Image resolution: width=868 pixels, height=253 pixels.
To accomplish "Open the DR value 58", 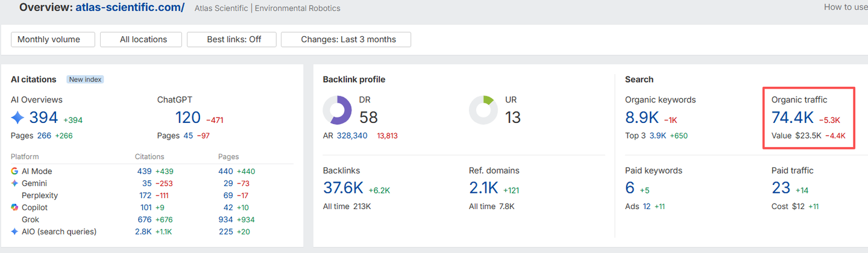I will [x=368, y=117].
